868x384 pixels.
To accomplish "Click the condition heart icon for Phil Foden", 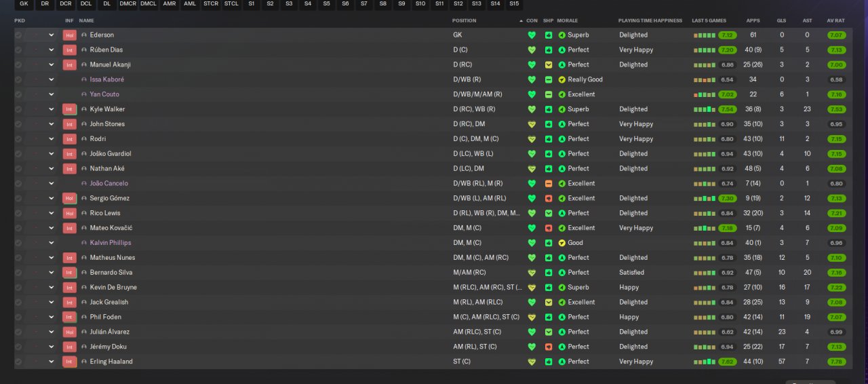I will click(532, 318).
